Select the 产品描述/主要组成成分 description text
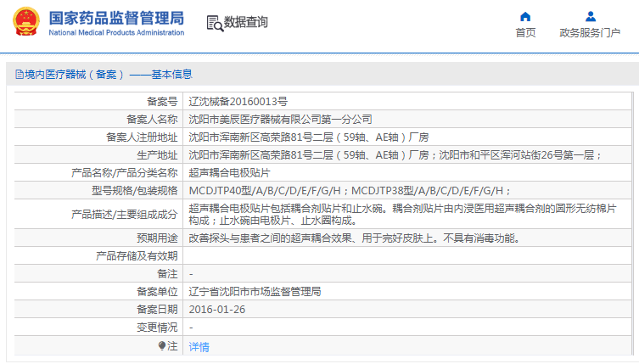The height and width of the screenshot is (364, 639). click(402, 215)
